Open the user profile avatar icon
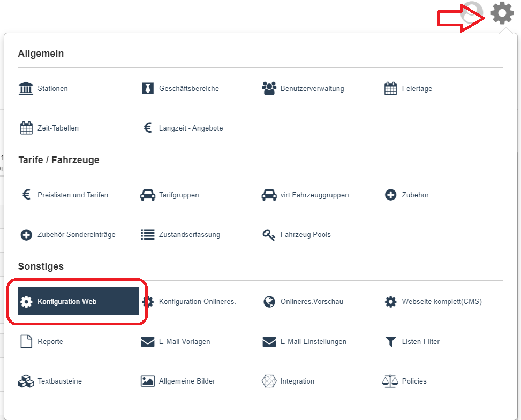Viewport: 521px width, 420px height. tap(472, 12)
